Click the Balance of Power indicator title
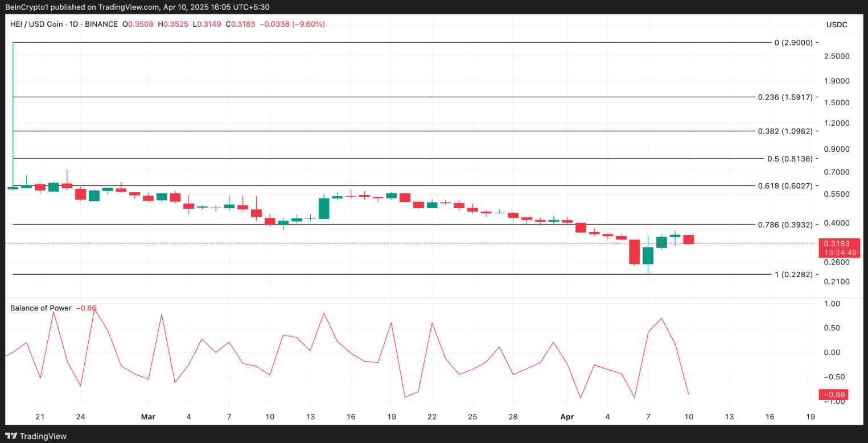 [41, 308]
